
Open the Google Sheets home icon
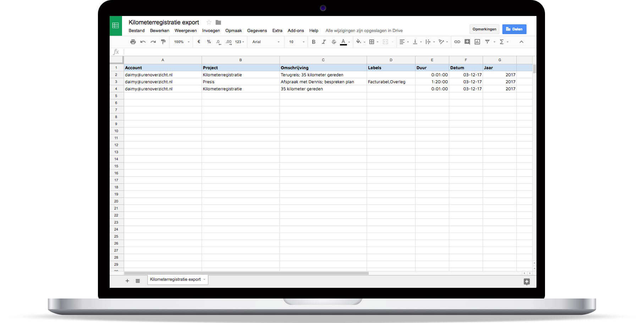(116, 26)
